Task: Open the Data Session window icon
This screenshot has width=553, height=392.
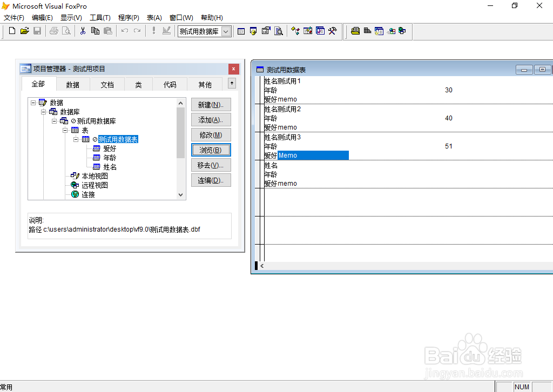Action: [253, 31]
